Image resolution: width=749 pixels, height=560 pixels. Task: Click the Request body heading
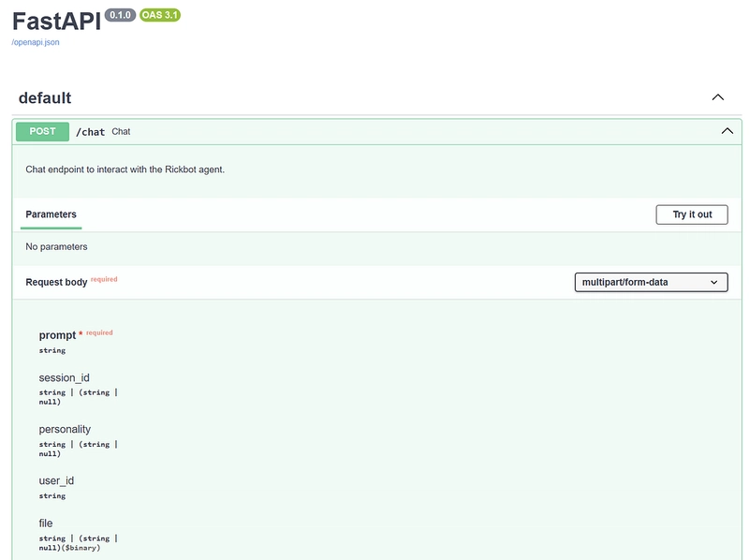click(56, 282)
